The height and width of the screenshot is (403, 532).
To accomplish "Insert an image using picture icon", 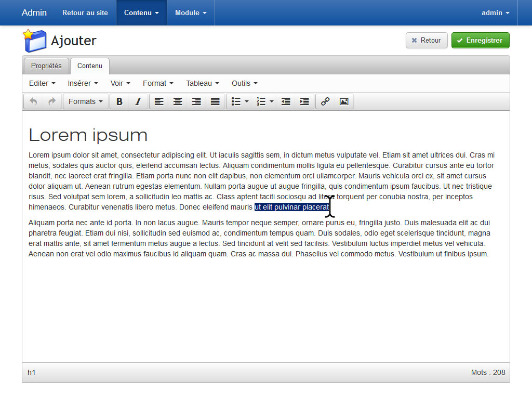I will click(344, 101).
